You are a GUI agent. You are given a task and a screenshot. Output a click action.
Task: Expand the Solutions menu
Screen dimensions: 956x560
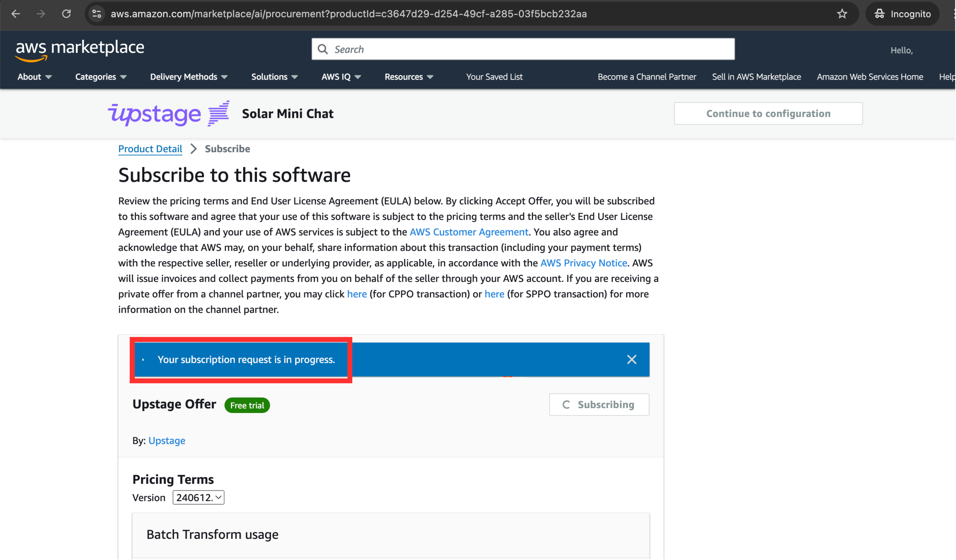[x=275, y=77]
